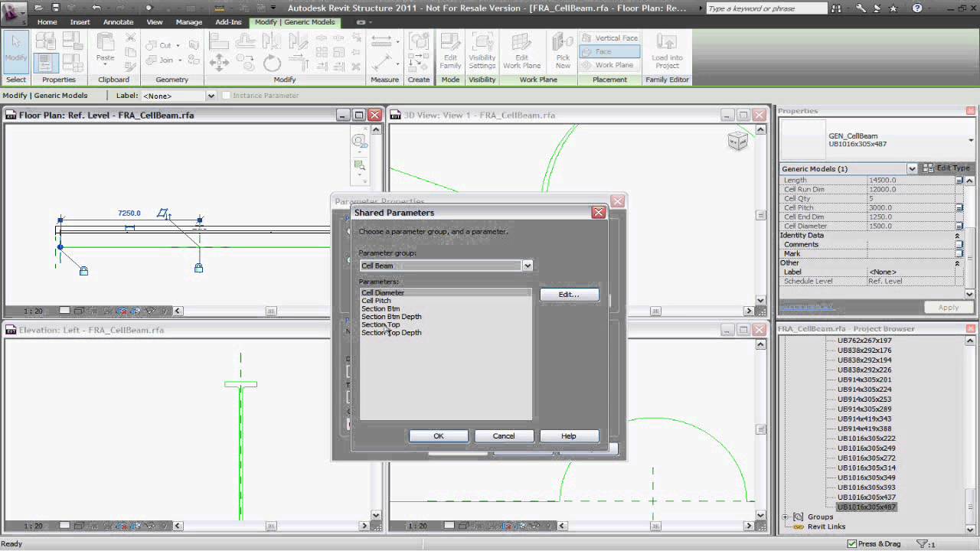
Task: Click the ViewCube in the 3D view
Action: [737, 141]
